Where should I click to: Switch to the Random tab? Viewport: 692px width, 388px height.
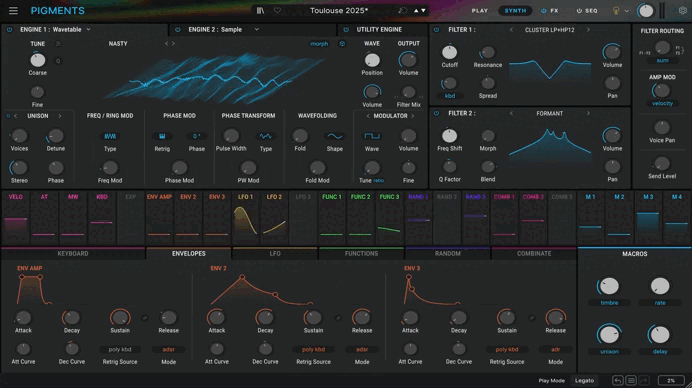tap(448, 254)
